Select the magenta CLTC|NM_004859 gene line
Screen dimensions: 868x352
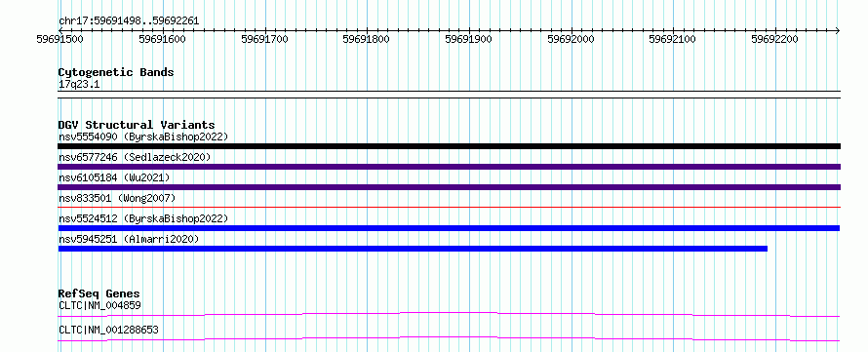point(449,314)
